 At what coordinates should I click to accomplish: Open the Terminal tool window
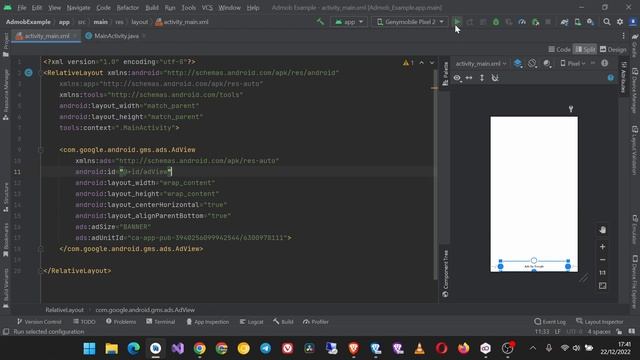click(x=160, y=322)
